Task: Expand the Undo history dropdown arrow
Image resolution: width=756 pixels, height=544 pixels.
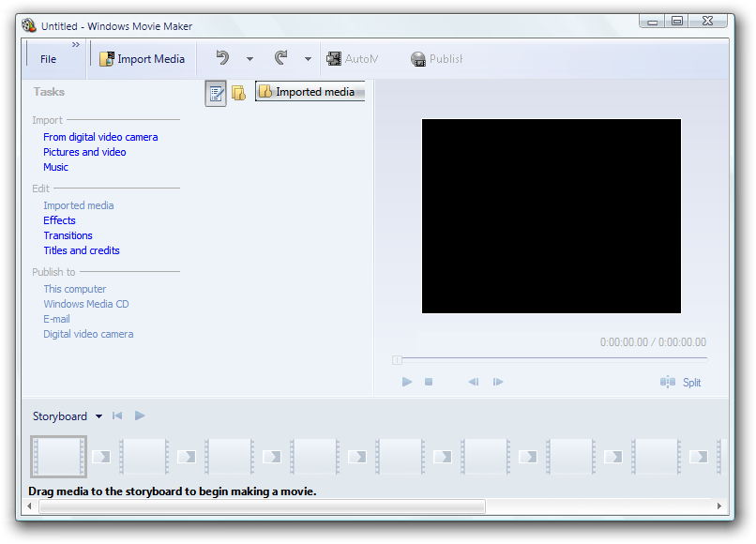Action: [x=249, y=59]
